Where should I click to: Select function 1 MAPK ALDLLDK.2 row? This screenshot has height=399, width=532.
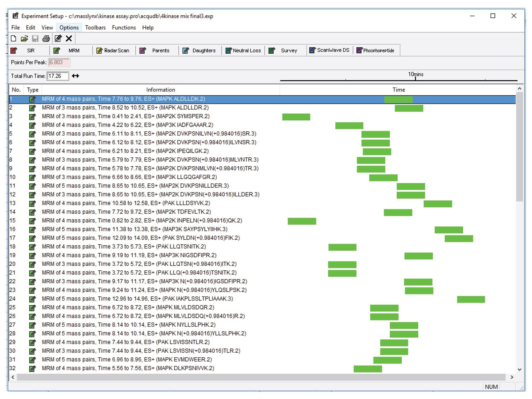(x=262, y=99)
